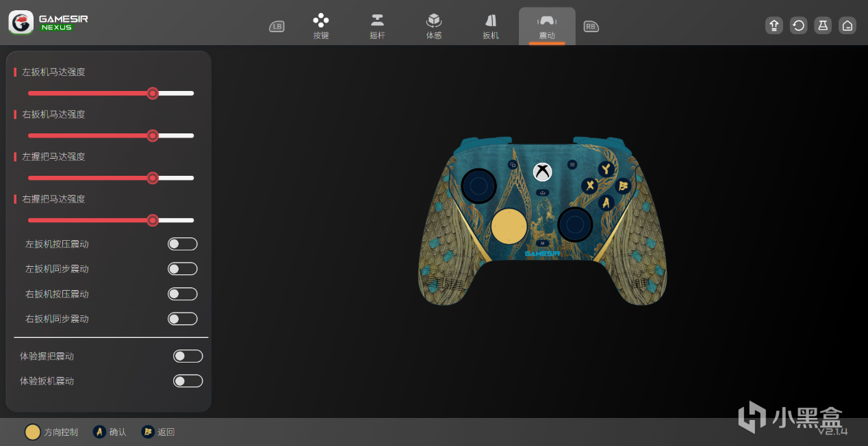Click the left joystick on controller

coord(478,186)
